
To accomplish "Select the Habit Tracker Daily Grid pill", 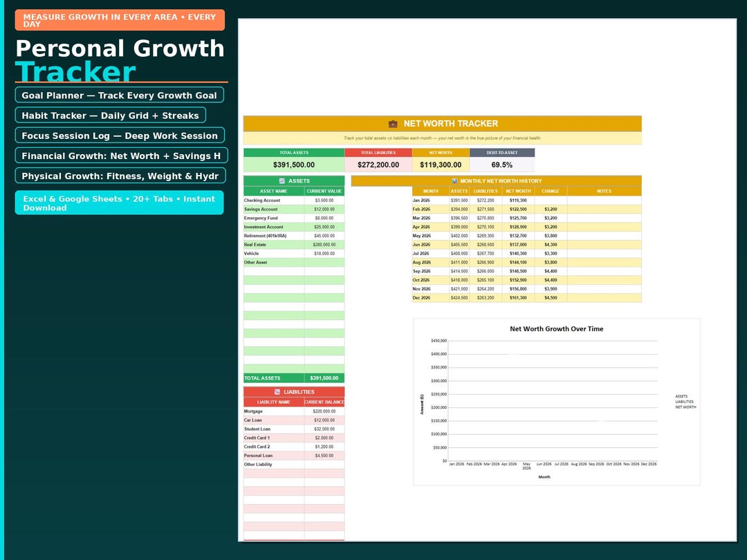I will (111, 115).
